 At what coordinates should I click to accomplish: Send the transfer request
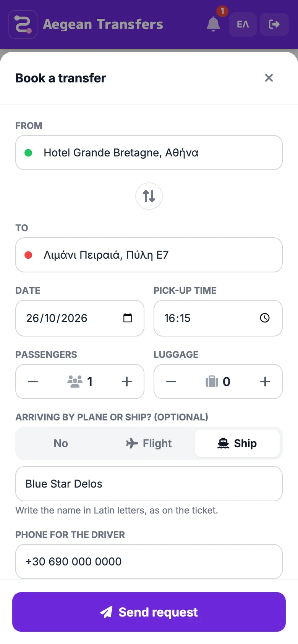point(149,612)
